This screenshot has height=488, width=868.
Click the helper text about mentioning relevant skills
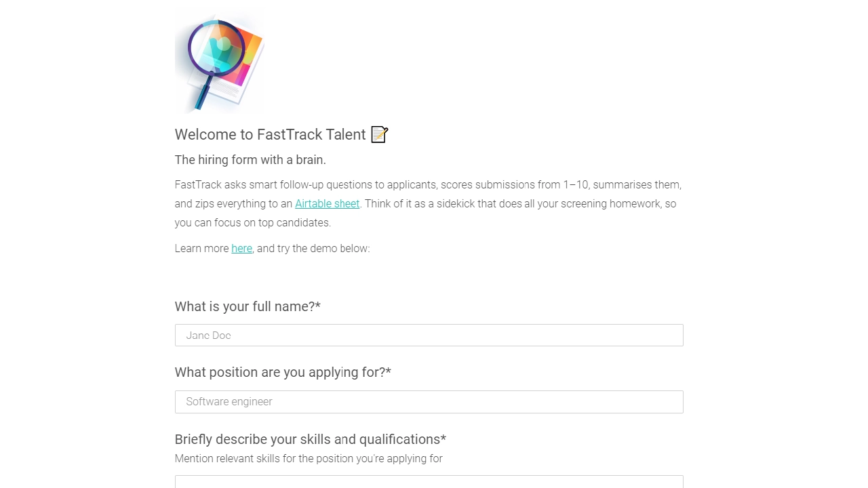(x=309, y=459)
